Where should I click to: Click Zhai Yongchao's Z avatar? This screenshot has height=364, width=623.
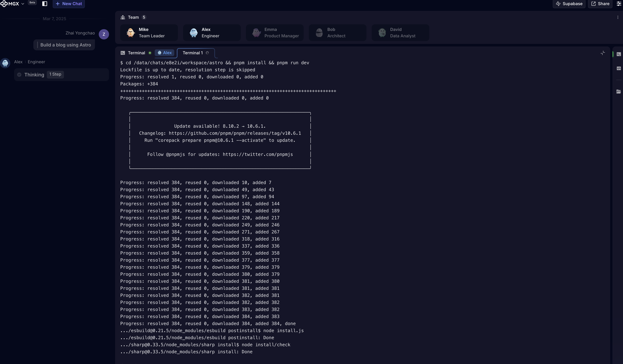coord(104,34)
